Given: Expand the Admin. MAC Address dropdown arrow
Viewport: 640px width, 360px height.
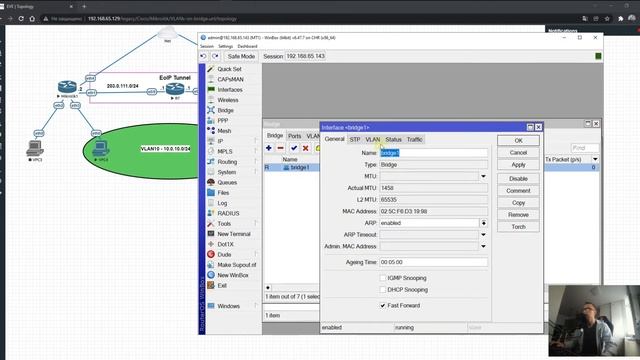Looking at the screenshot, I should tap(483, 246).
